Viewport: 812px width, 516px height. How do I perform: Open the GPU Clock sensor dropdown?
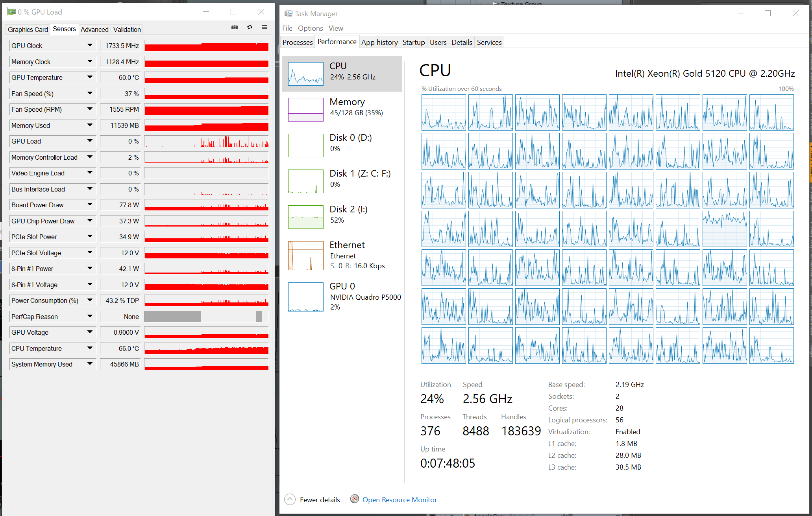click(x=90, y=46)
